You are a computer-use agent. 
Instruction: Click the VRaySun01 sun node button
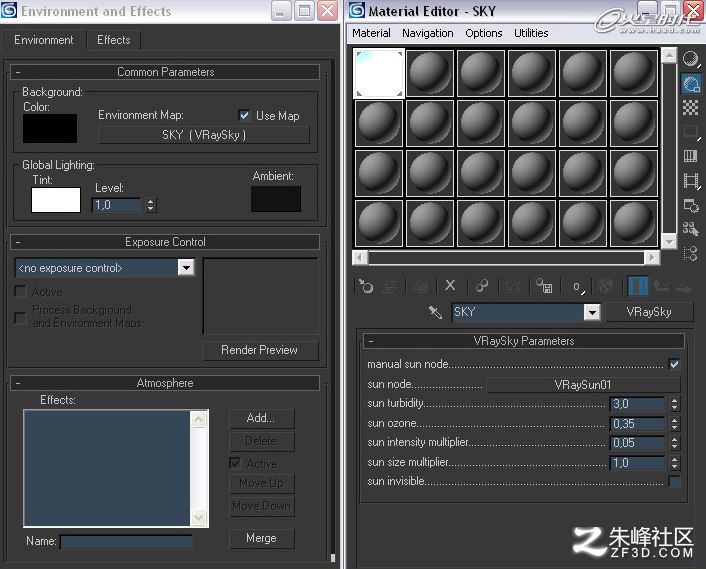tap(583, 385)
